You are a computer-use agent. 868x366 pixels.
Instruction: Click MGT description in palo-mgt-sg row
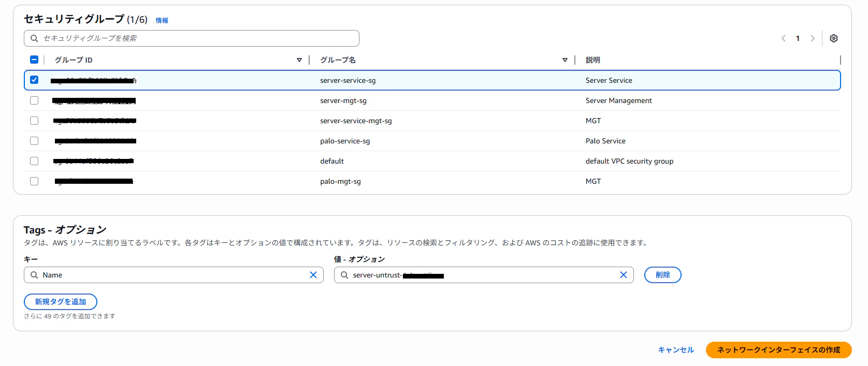(594, 181)
